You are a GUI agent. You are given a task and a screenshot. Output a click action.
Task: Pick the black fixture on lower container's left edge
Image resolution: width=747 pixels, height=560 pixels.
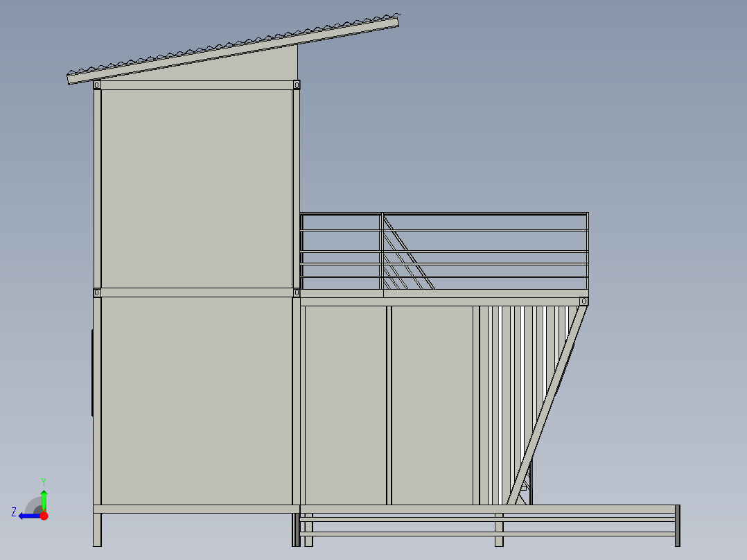tap(92, 372)
